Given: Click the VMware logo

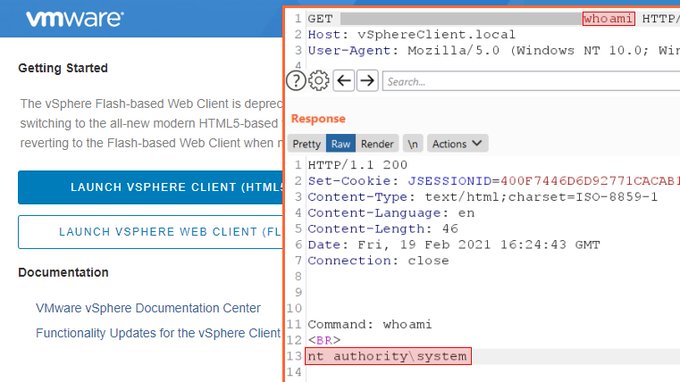Looking at the screenshot, I should pyautogui.click(x=75, y=18).
